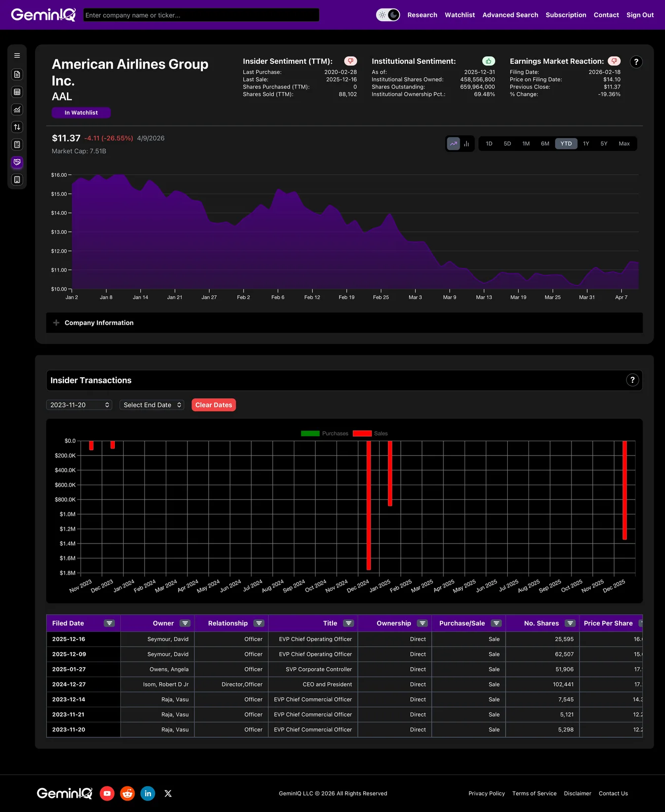Go to the Research page
665x812 pixels.
pos(422,15)
